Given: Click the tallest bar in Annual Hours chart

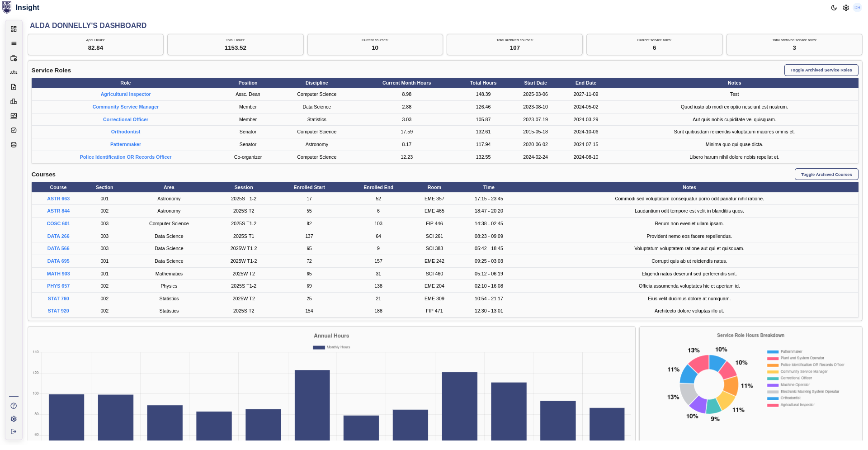Looking at the screenshot, I should 312,405.
